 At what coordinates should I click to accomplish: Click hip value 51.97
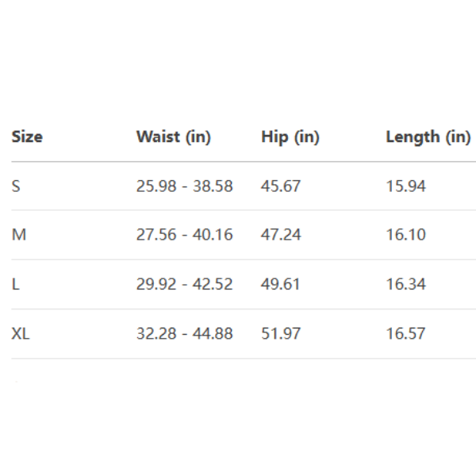pos(281,333)
